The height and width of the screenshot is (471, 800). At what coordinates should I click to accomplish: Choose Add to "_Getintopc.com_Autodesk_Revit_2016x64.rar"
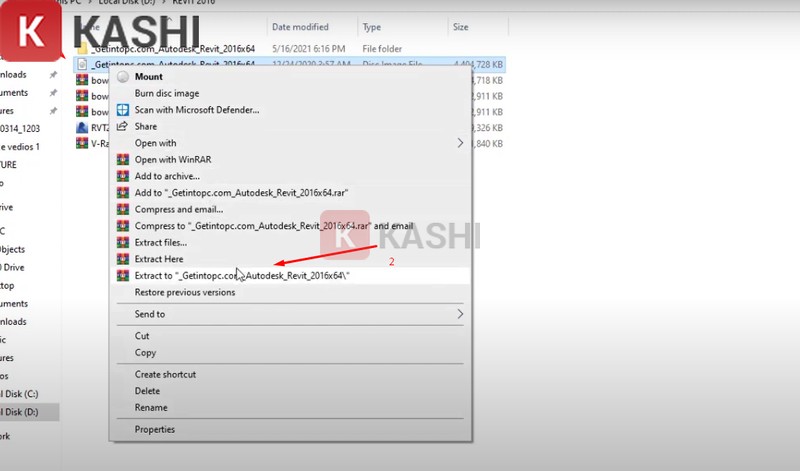pyautogui.click(x=241, y=193)
